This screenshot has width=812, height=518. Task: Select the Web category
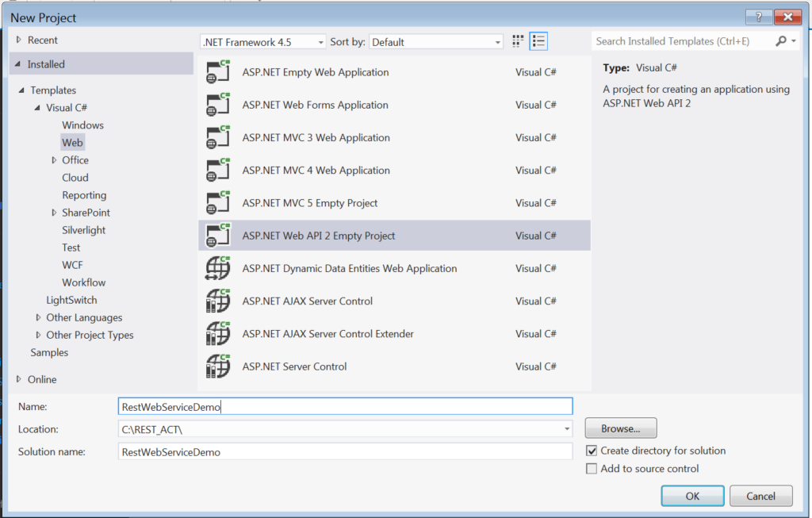(x=72, y=143)
